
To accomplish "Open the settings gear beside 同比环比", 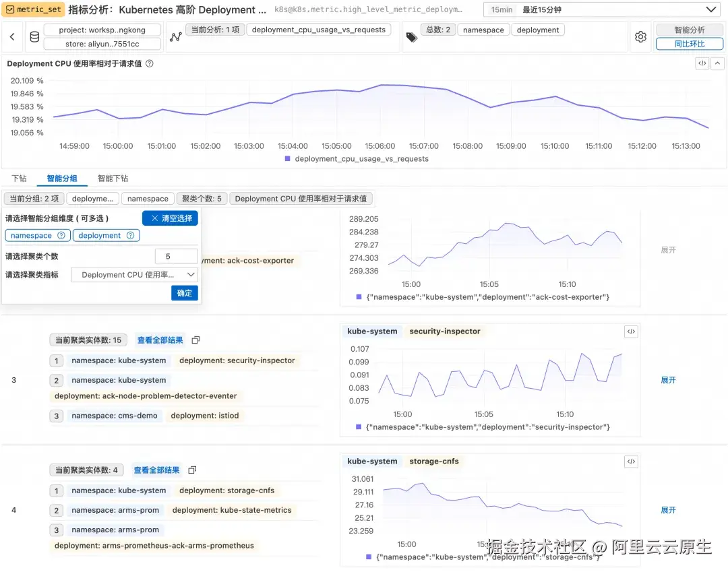I will point(640,36).
